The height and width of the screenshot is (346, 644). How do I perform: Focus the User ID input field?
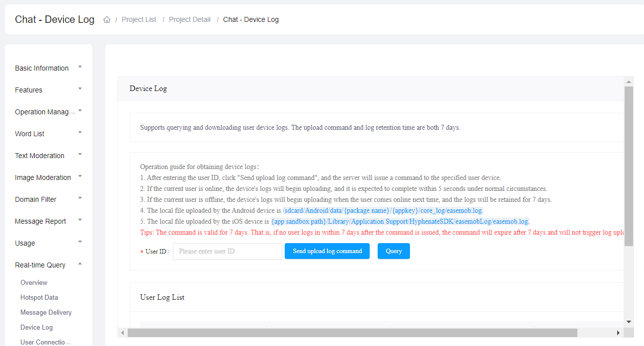click(x=228, y=251)
